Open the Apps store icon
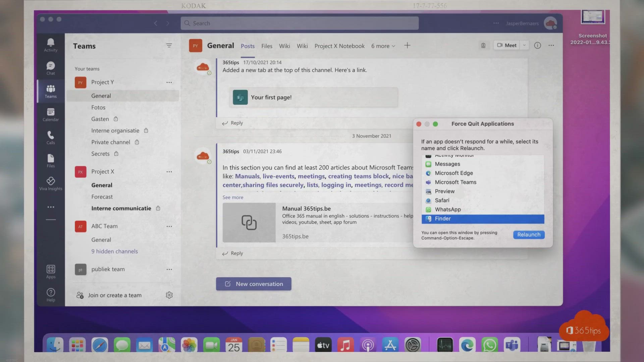 point(51,271)
